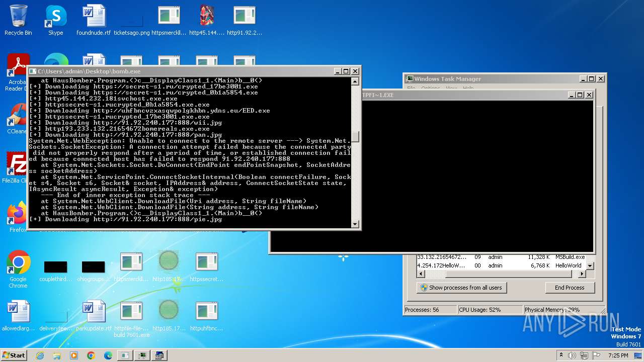Click the Task Manager horizontal scrollbar left arrow

pos(421,274)
